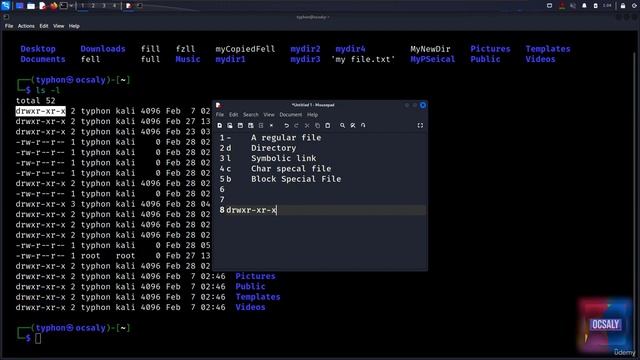Click 'myCopiedFell' in terminal listing
Screen dimensions: 640x360
245,49
